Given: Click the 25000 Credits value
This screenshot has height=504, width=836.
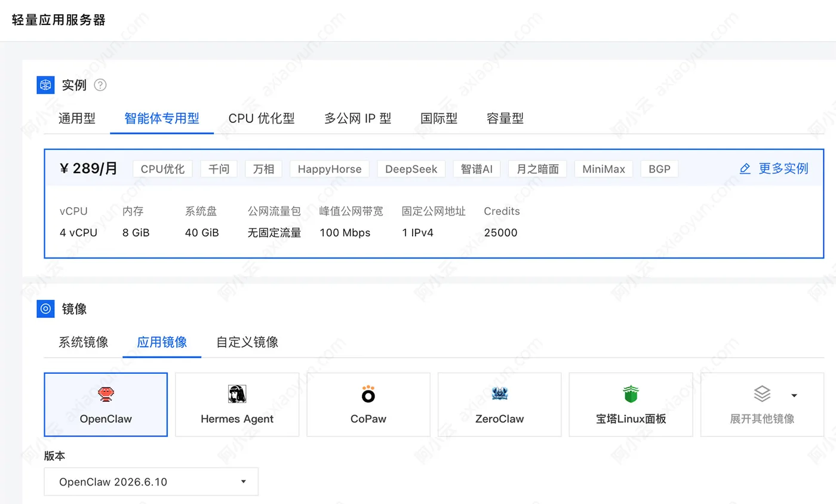Looking at the screenshot, I should (x=500, y=233).
